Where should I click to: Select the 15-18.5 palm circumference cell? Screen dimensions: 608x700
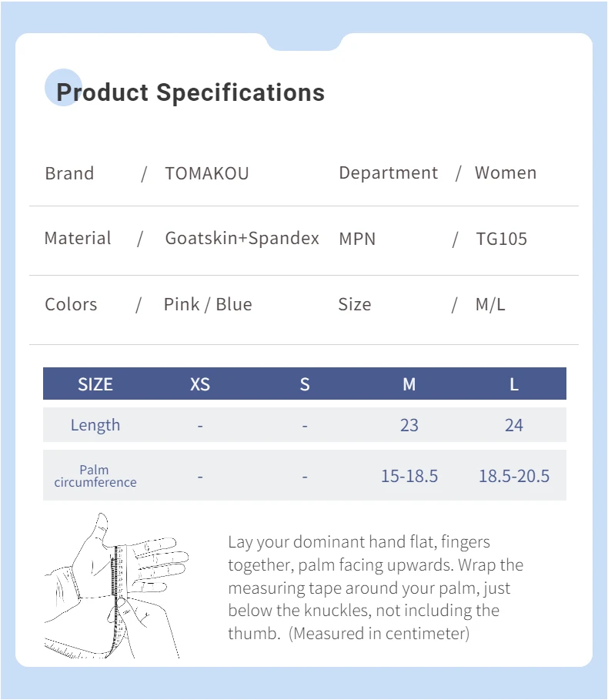pos(409,476)
